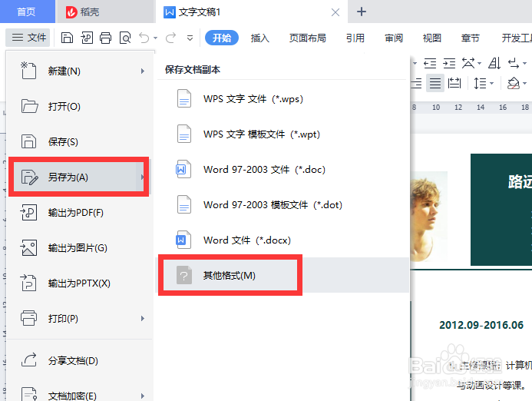Expand the 打印(P) submenu arrow
532x401 pixels.
pyautogui.click(x=143, y=319)
